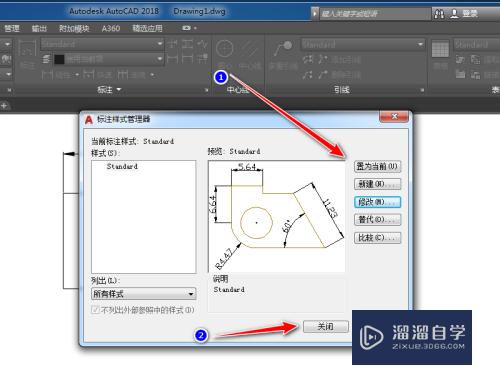Image resolution: width=500 pixels, height=375 pixels.
Task: Click the AutoCAD logo in dialog title
Action: [89, 119]
